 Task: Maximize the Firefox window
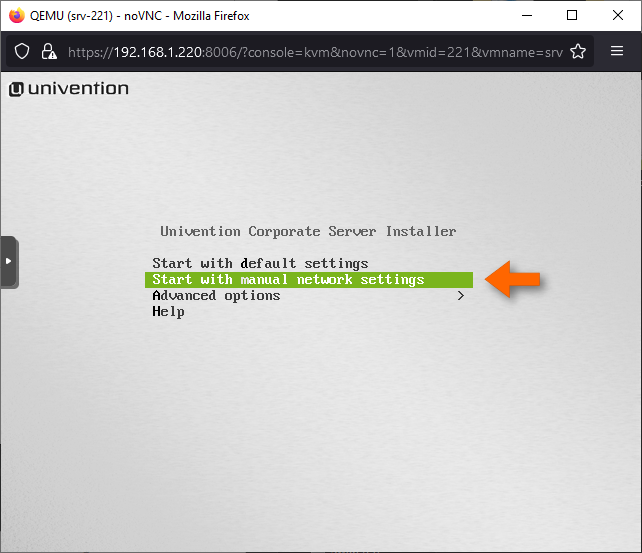[572, 16]
